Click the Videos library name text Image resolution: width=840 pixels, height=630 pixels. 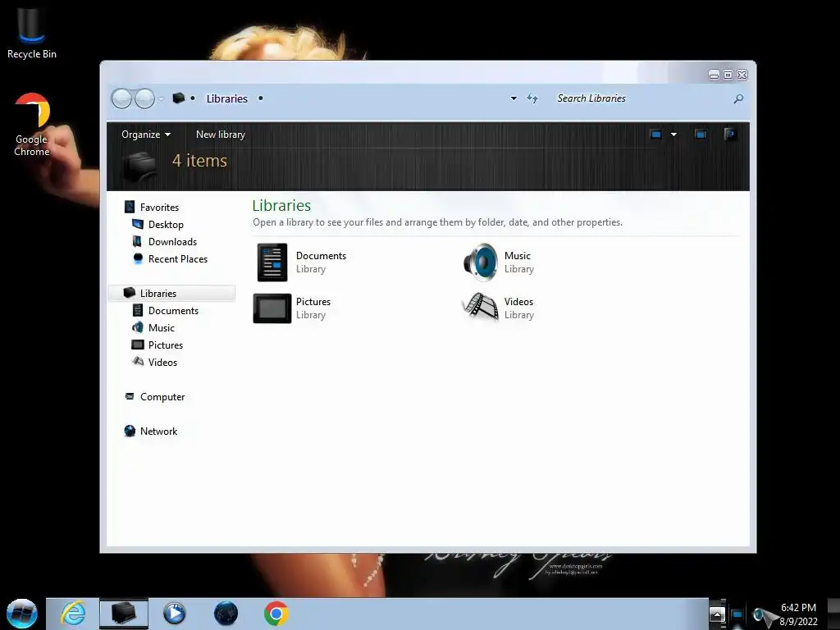tap(518, 302)
